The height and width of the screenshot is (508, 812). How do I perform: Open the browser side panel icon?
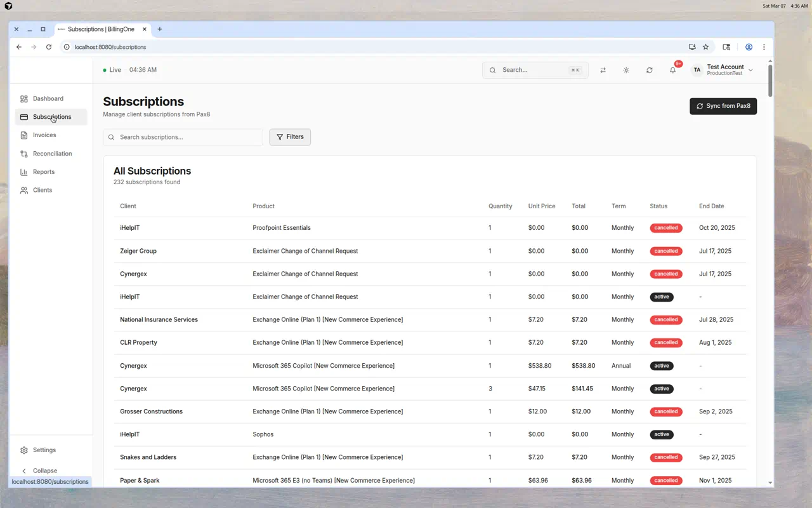tap(726, 47)
